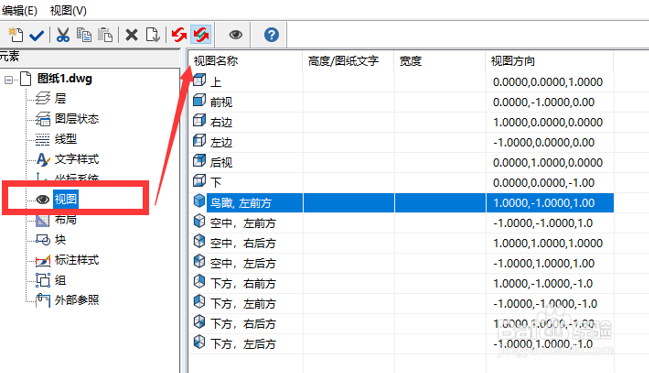
Task: Click the Paste toolbar icon
Action: coord(105,35)
